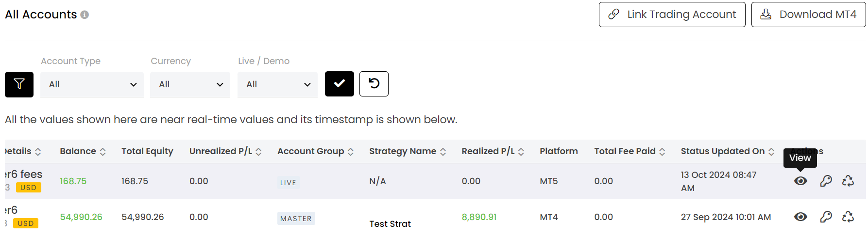Sort by Realized P/L column header

coord(493,151)
